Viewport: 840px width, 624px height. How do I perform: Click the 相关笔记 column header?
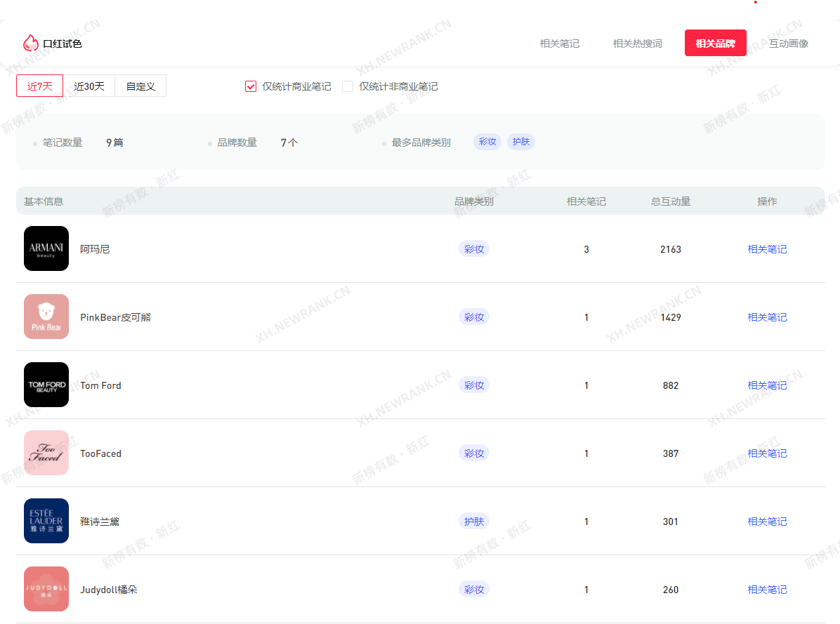tap(586, 201)
